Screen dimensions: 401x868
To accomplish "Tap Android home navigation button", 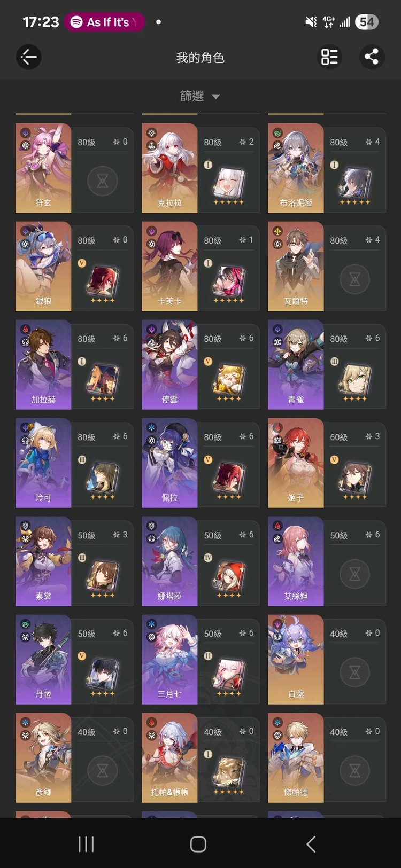I will click(x=198, y=844).
